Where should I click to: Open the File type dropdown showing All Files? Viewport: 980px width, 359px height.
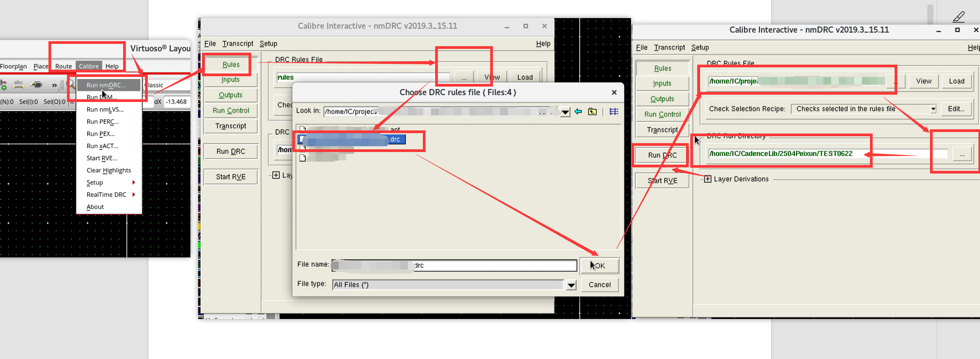click(x=571, y=285)
